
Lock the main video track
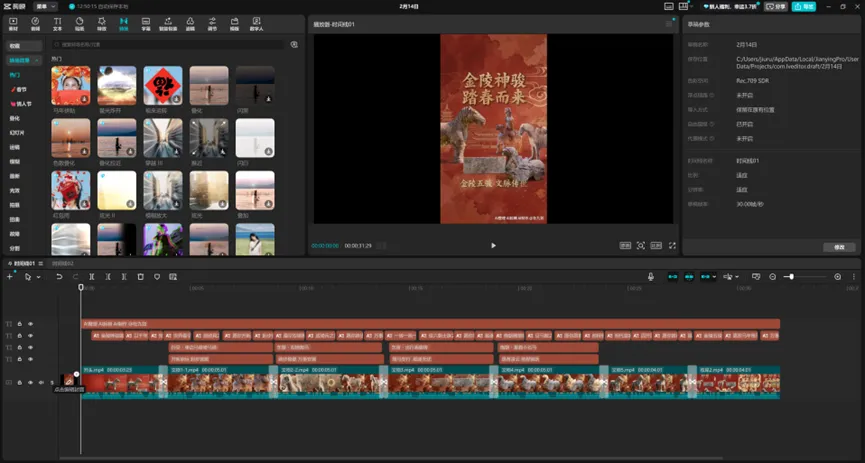(19, 382)
